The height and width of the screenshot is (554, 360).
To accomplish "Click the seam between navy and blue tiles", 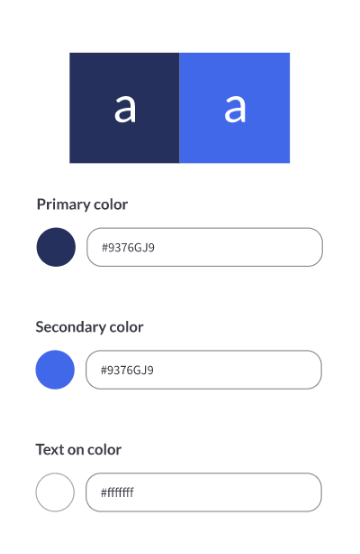I will point(179,108).
